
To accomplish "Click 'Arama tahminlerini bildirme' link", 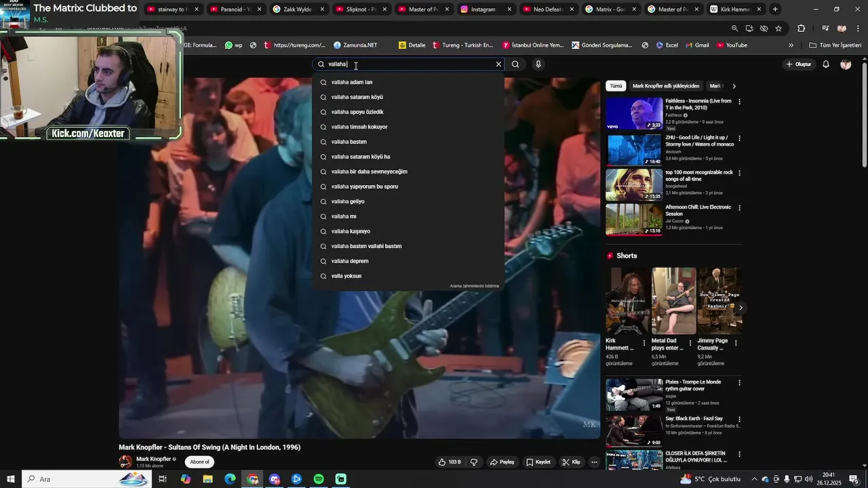I will click(474, 286).
